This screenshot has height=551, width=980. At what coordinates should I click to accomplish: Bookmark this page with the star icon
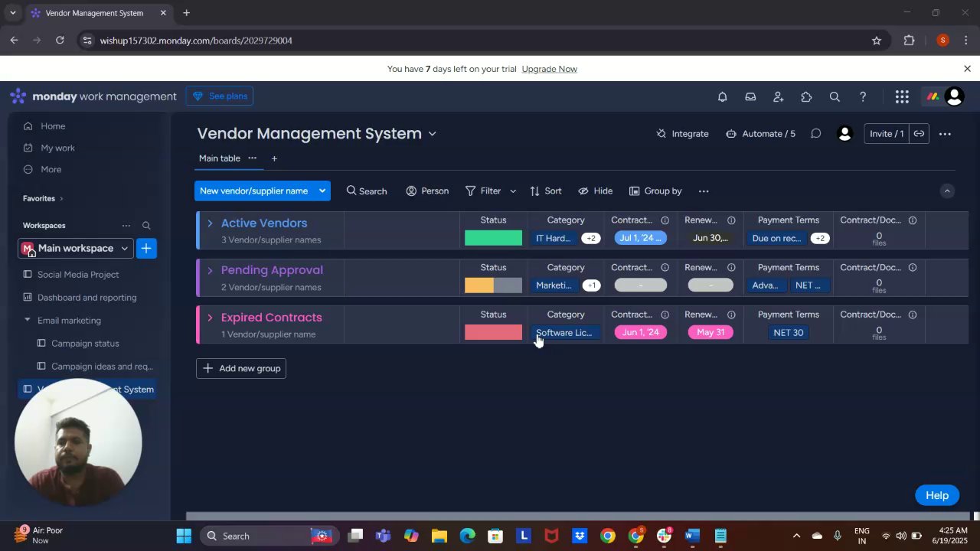click(877, 41)
